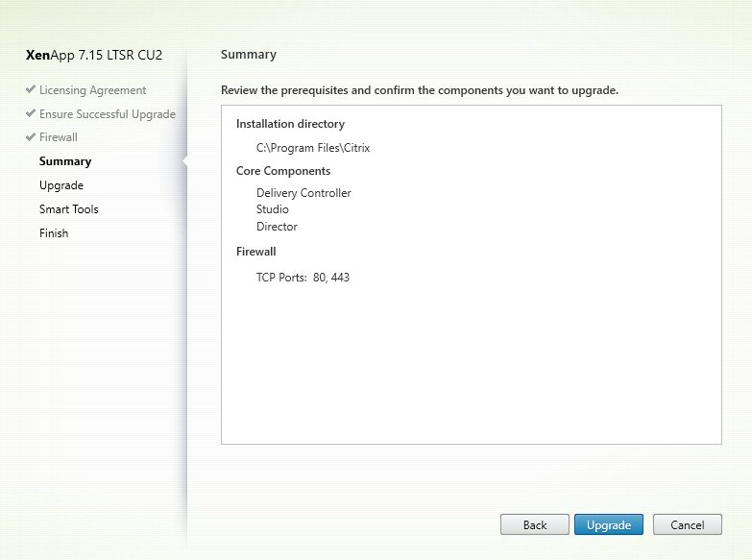Jump to the Upgrade step in sidebar
The height and width of the screenshot is (560, 752).
(61, 185)
